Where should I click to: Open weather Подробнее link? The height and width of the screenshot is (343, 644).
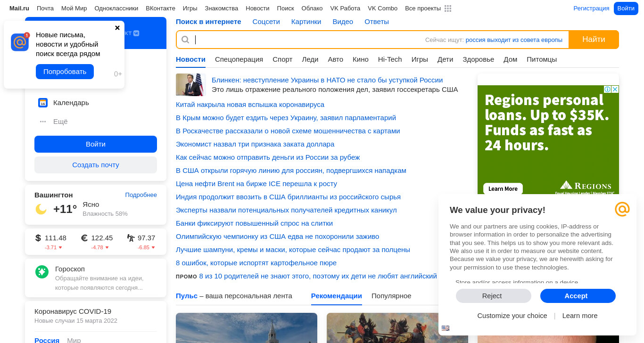tap(141, 195)
